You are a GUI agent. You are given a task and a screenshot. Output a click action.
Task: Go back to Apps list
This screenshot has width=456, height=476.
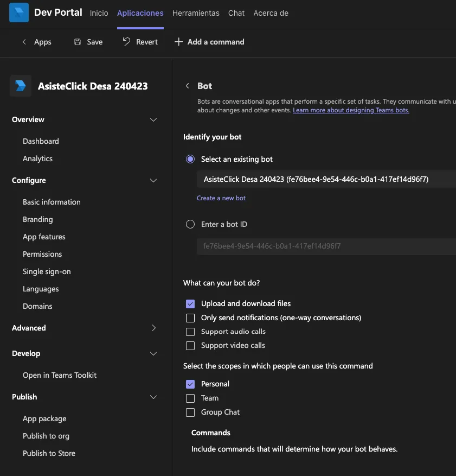(43, 42)
